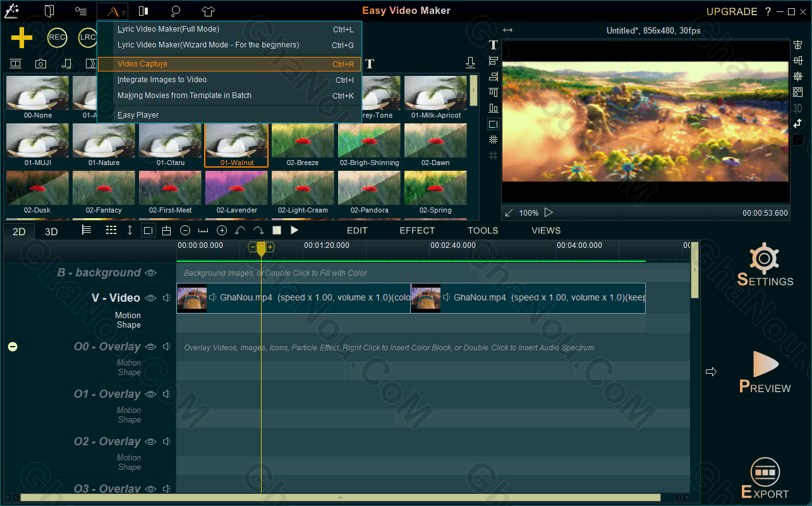Choose Integrate Images to Video
This screenshot has width=812, height=506.
pyautogui.click(x=229, y=80)
